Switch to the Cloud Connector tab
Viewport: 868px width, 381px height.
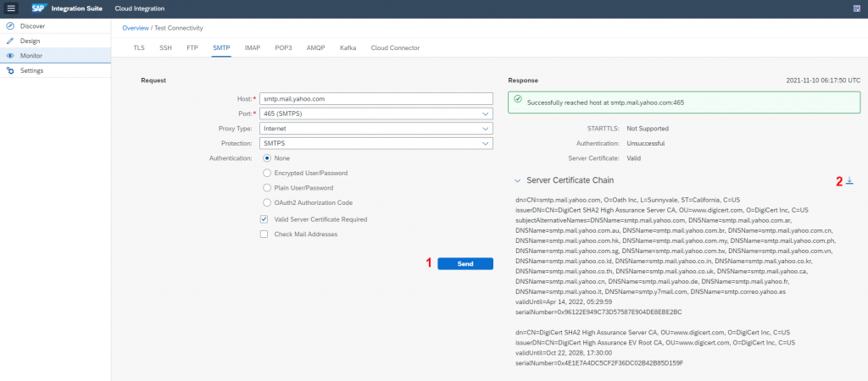(395, 47)
